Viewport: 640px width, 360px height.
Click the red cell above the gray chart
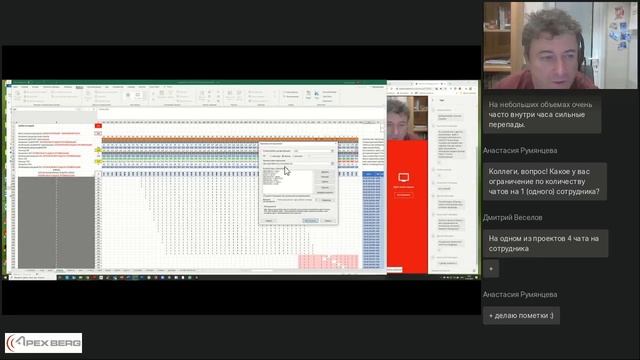98,126
